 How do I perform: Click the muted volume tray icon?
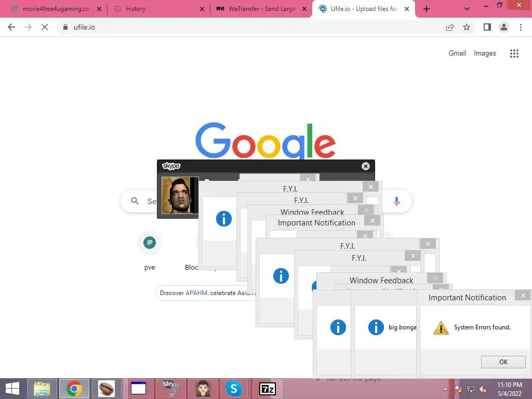[483, 389]
